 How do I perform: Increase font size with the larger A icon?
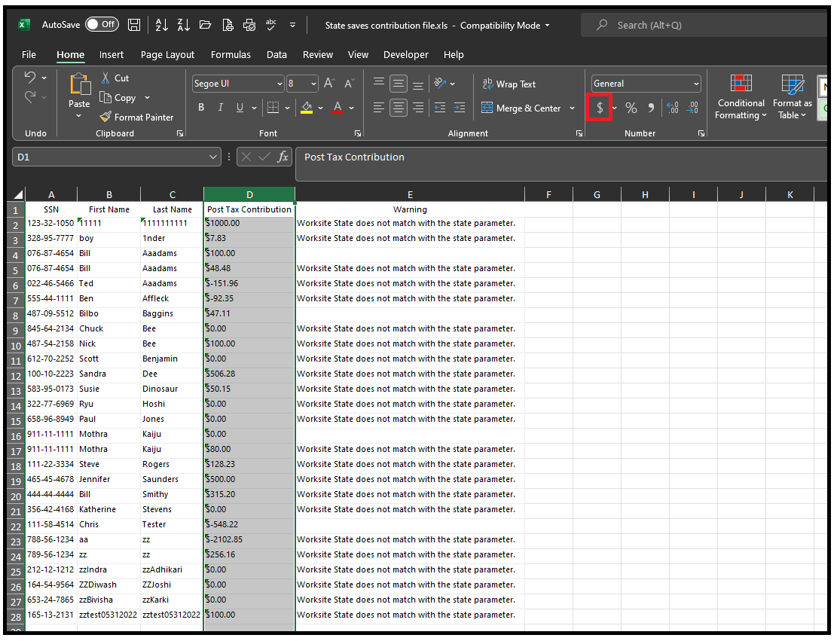pos(329,83)
